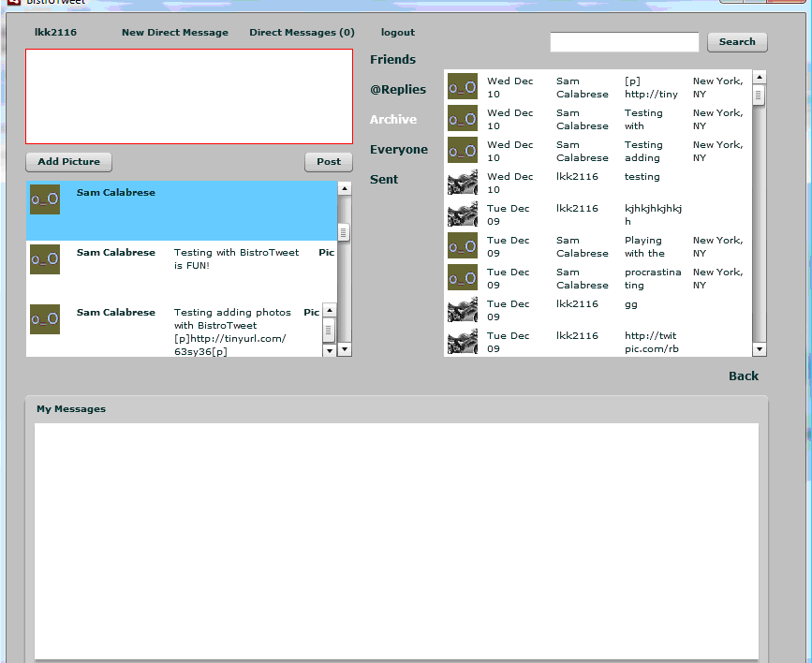This screenshot has width=812, height=663.
Task: Click down arrow of inner tweet text scrollbar
Action: (330, 350)
